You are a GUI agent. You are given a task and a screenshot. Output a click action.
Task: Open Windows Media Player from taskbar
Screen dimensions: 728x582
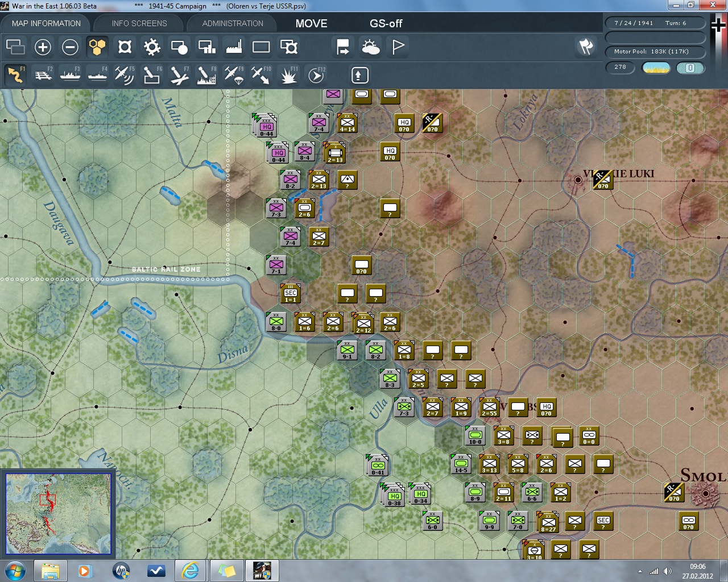pyautogui.click(x=85, y=571)
